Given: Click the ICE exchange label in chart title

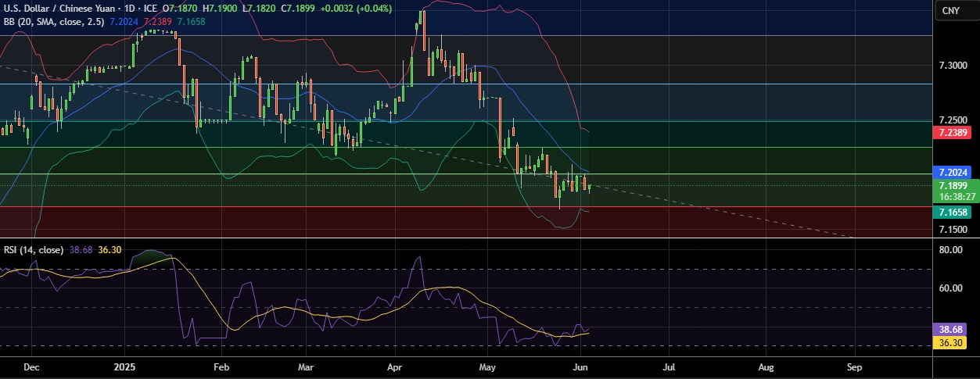Looking at the screenshot, I should pos(150,9).
